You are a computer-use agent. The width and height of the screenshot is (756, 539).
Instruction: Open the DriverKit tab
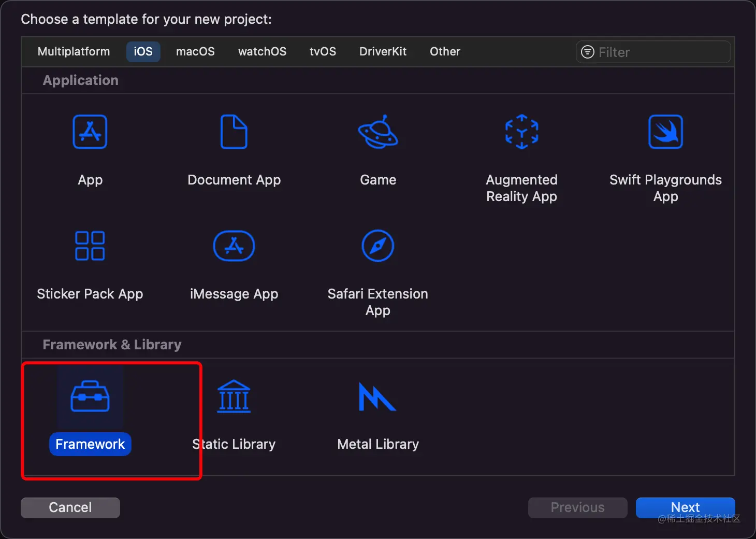383,51
